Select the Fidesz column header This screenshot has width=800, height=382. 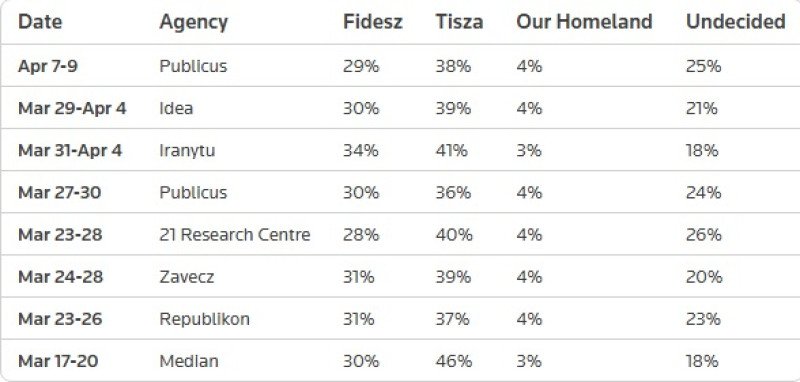click(x=372, y=22)
